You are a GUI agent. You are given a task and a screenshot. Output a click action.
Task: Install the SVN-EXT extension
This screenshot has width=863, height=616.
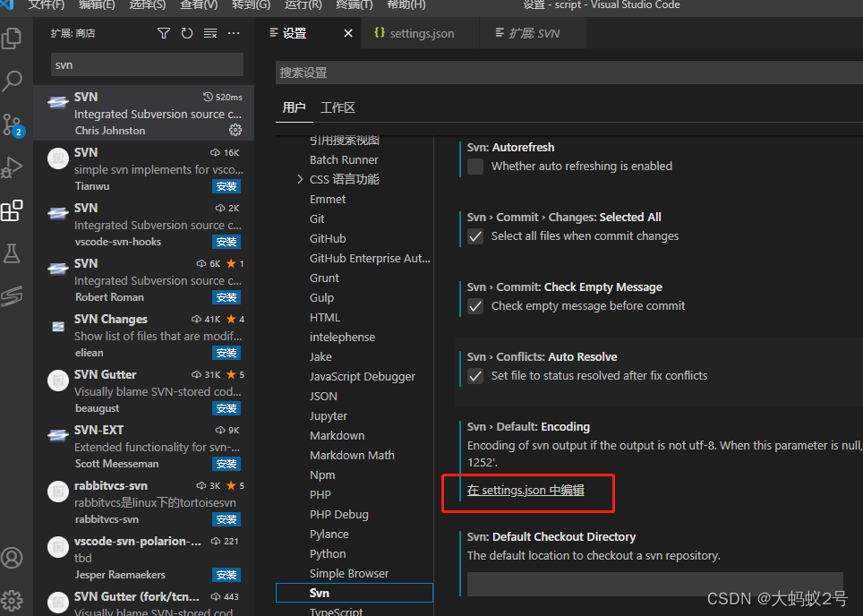[x=226, y=464]
